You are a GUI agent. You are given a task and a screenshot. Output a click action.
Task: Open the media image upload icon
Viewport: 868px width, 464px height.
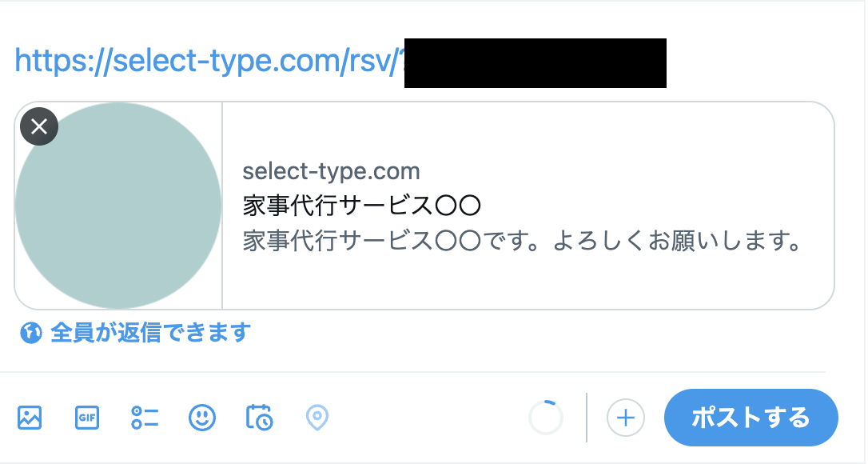tap(30, 417)
